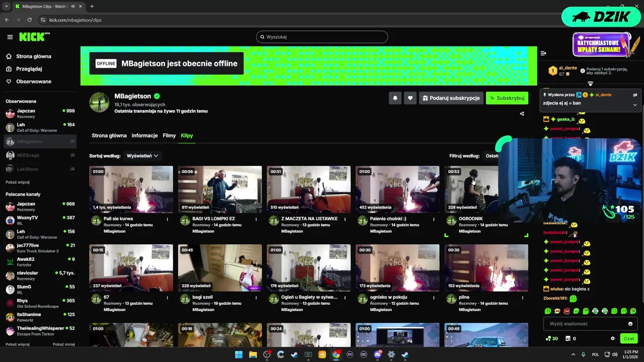The image size is (644, 362).
Task: Click the green Subskrybuj button
Action: click(x=507, y=98)
